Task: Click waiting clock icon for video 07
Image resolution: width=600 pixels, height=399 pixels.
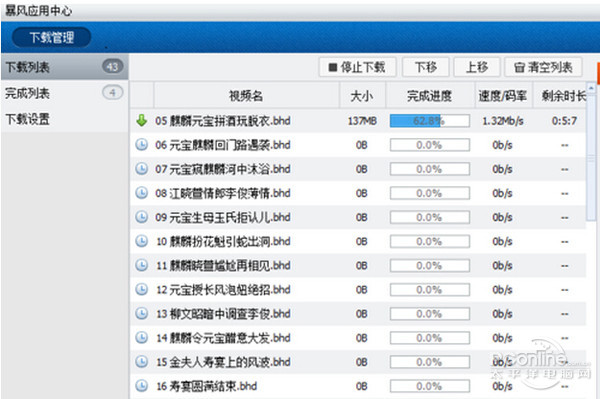Action: click(x=142, y=169)
